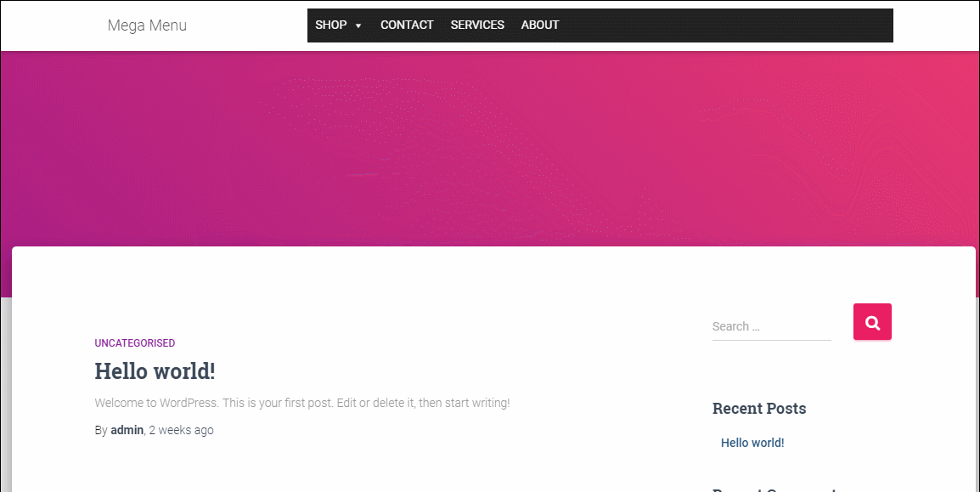Click the magnifying glass search button
This screenshot has width=980, height=492.
pyautogui.click(x=872, y=322)
